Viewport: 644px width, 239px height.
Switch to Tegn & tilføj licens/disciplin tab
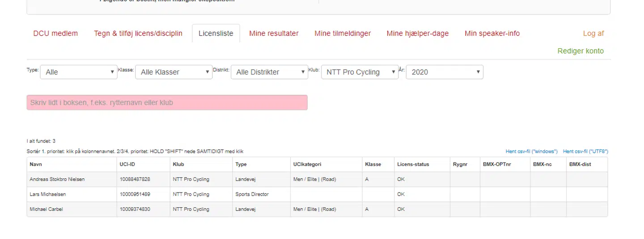point(138,34)
